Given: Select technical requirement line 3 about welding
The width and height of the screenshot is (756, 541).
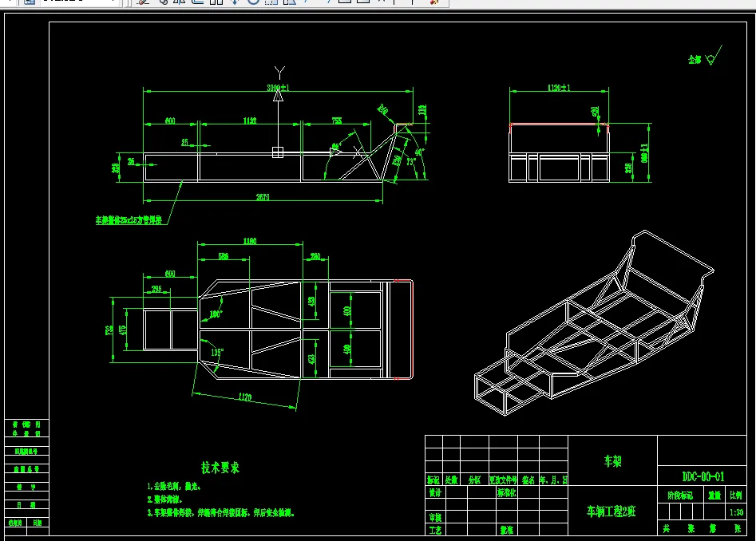Looking at the screenshot, I should coord(220,513).
